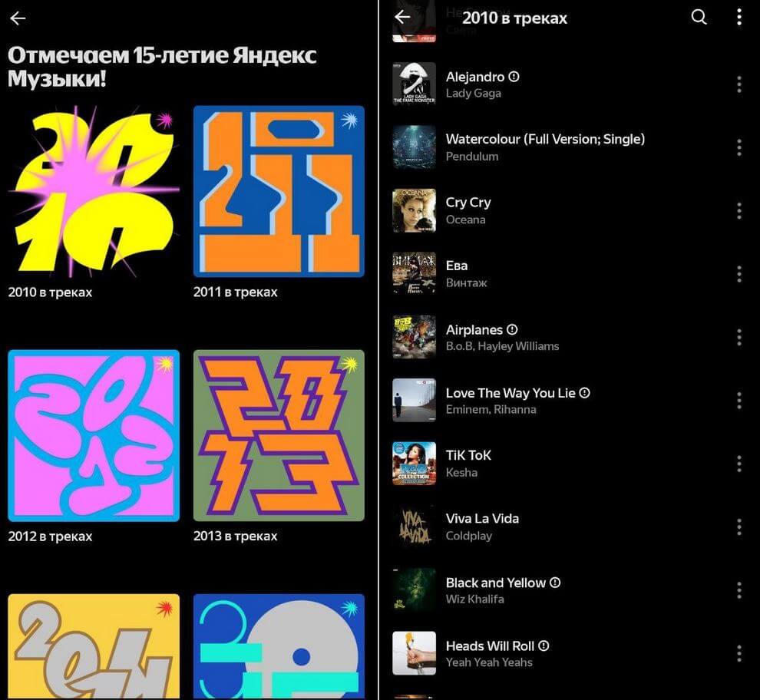Open the 2013 в треках playlist cover

point(279,435)
